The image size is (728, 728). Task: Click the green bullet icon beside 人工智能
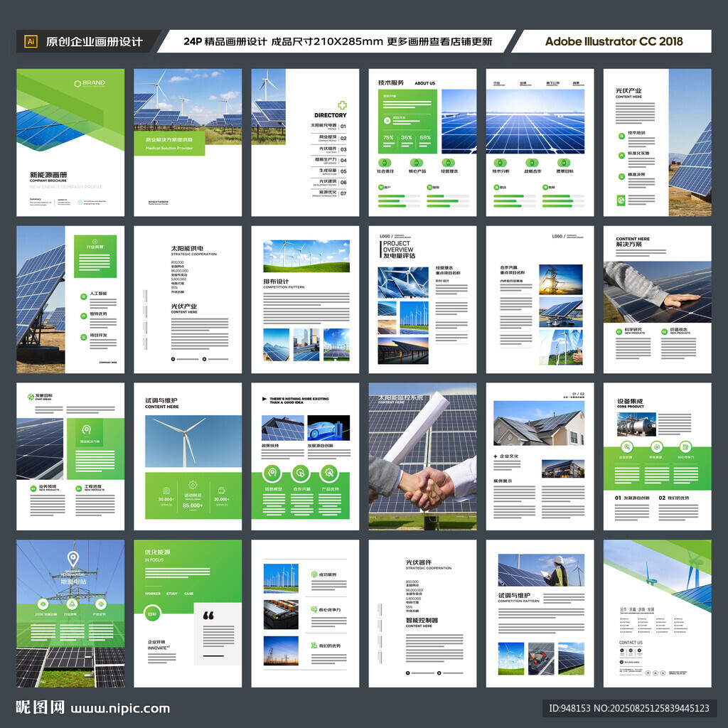(x=84, y=296)
